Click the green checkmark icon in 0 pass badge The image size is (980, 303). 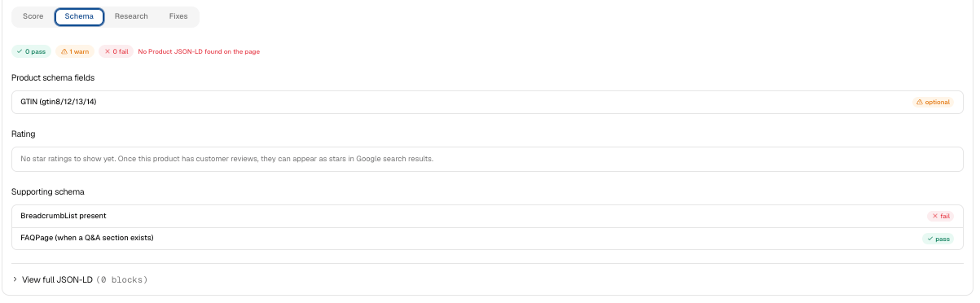click(x=19, y=51)
